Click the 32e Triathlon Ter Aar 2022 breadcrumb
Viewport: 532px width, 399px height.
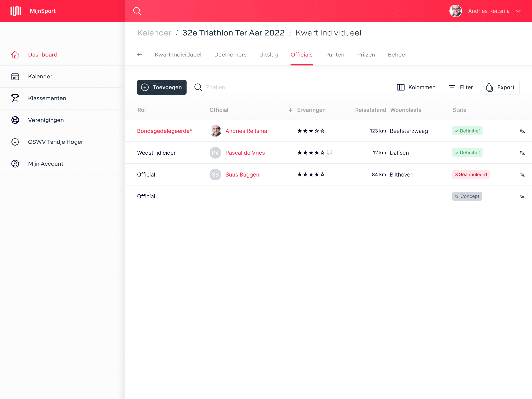233,33
